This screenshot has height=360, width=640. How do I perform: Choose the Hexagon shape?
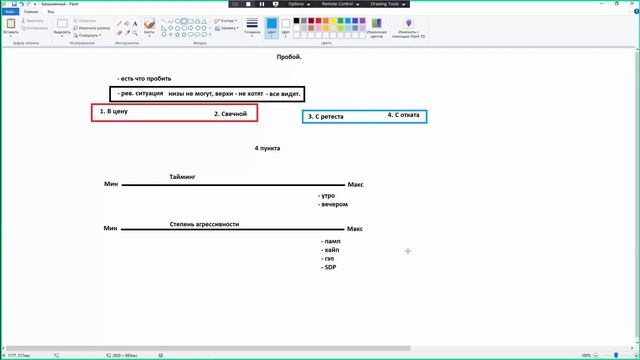[x=184, y=28]
